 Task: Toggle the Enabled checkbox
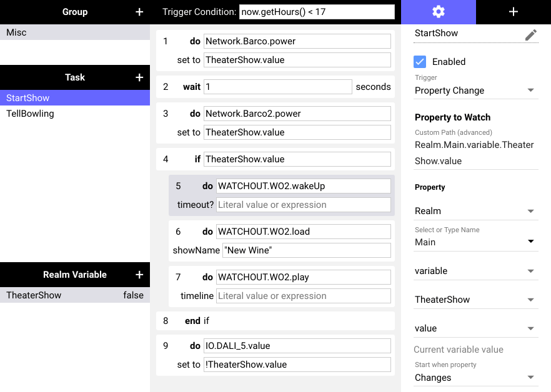[420, 62]
